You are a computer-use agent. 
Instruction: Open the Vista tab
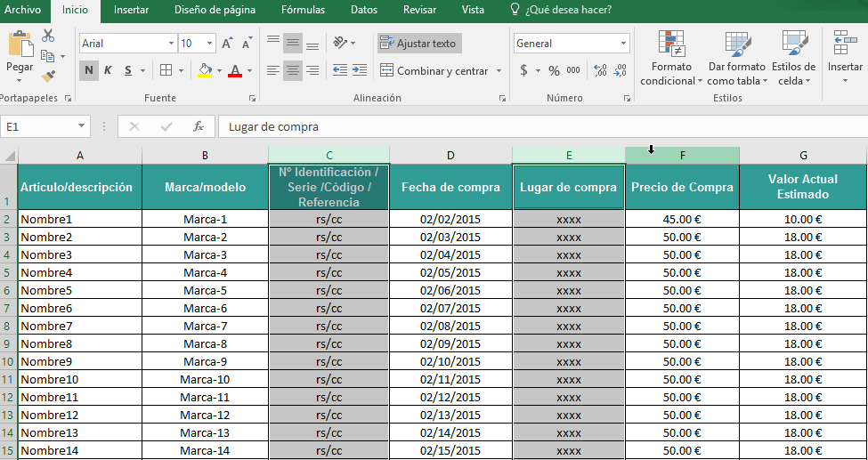tap(473, 10)
